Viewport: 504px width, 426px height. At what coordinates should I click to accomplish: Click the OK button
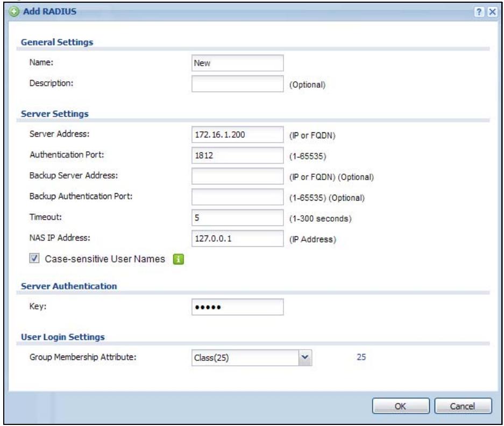(x=401, y=406)
